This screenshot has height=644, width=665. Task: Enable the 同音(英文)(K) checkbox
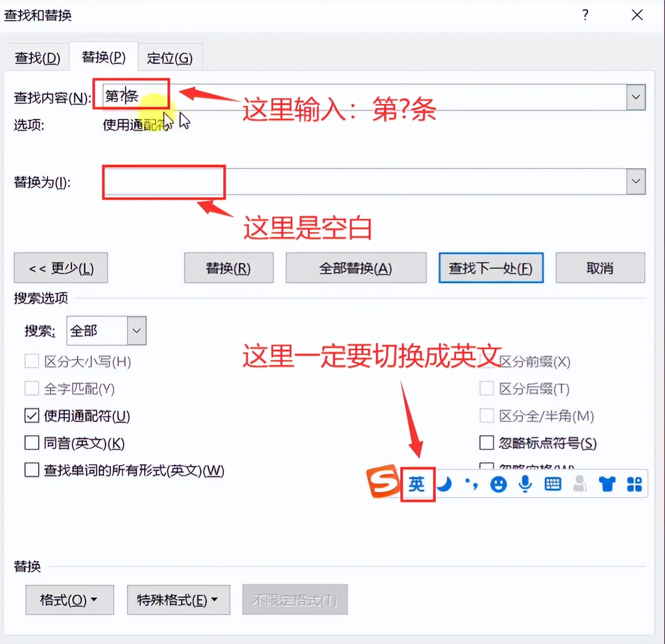pyautogui.click(x=32, y=442)
